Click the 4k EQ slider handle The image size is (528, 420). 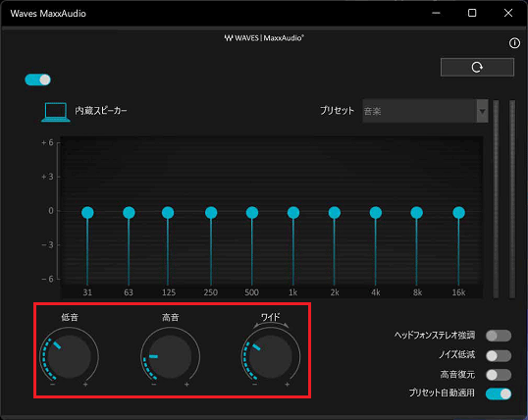click(x=376, y=213)
